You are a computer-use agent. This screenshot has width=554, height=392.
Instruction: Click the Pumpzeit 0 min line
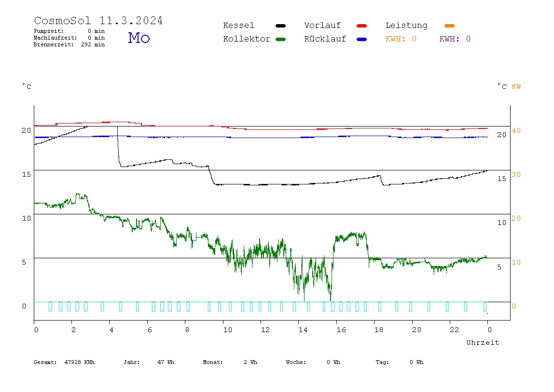tap(69, 31)
